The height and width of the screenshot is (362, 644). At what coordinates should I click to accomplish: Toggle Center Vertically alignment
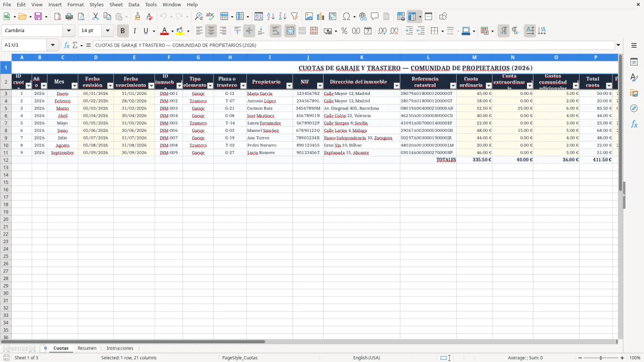(249, 31)
